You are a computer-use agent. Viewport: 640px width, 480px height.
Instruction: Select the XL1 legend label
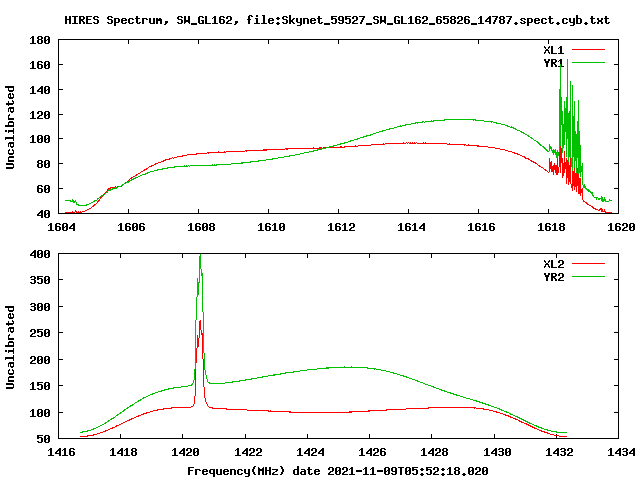click(553, 50)
